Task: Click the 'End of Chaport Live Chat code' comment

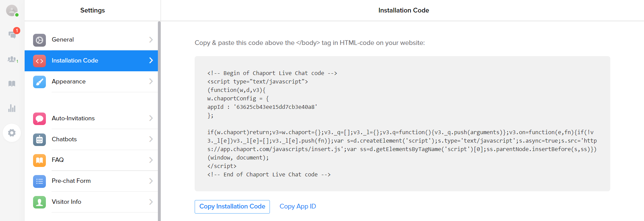Action: [269, 174]
